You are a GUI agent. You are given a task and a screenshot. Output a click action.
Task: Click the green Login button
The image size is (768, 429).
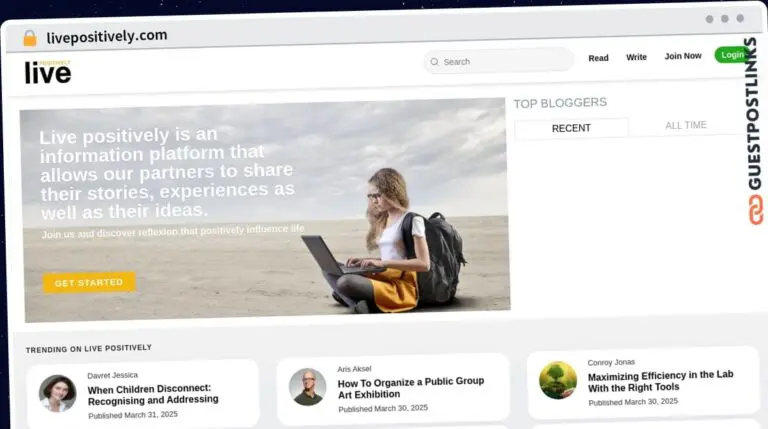tap(732, 55)
